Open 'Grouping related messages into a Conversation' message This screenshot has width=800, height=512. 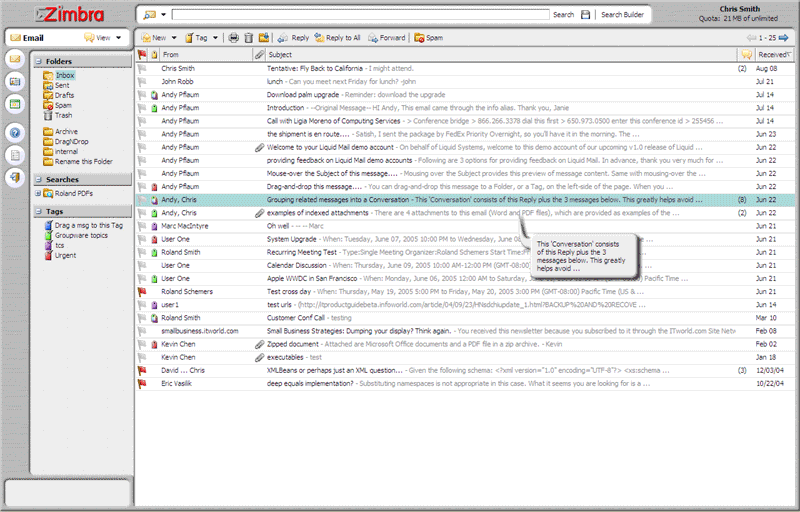pos(465,200)
